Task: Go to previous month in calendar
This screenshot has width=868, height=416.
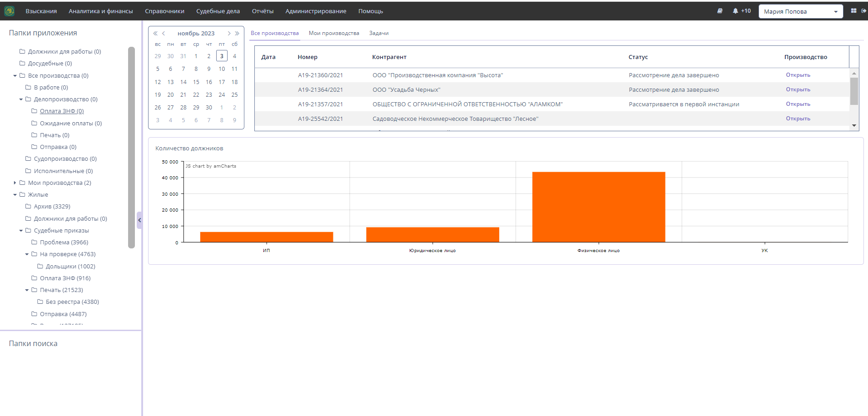Action: pos(164,33)
